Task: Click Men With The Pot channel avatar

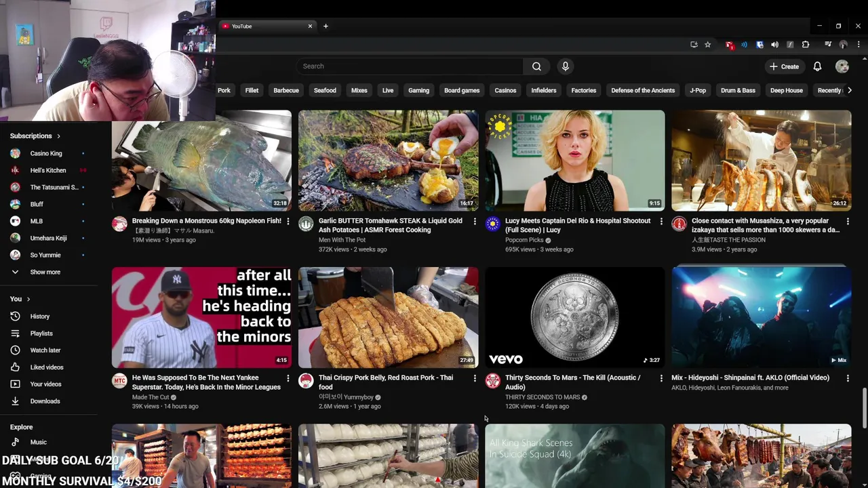Action: tap(306, 224)
